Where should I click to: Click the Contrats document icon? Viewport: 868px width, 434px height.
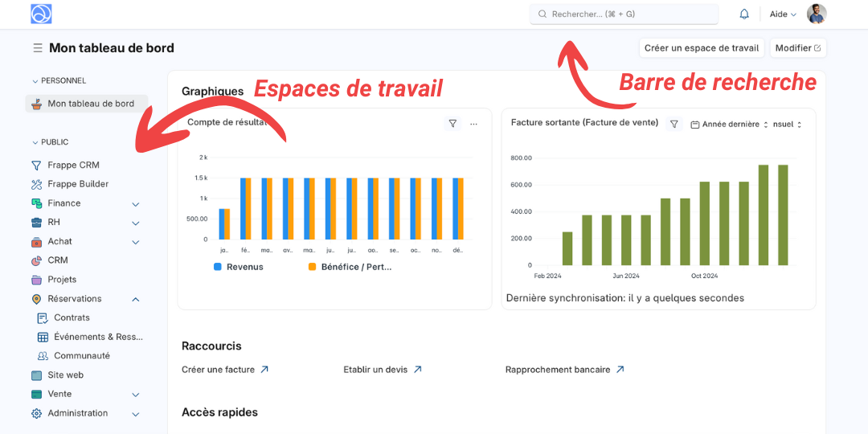(x=43, y=317)
